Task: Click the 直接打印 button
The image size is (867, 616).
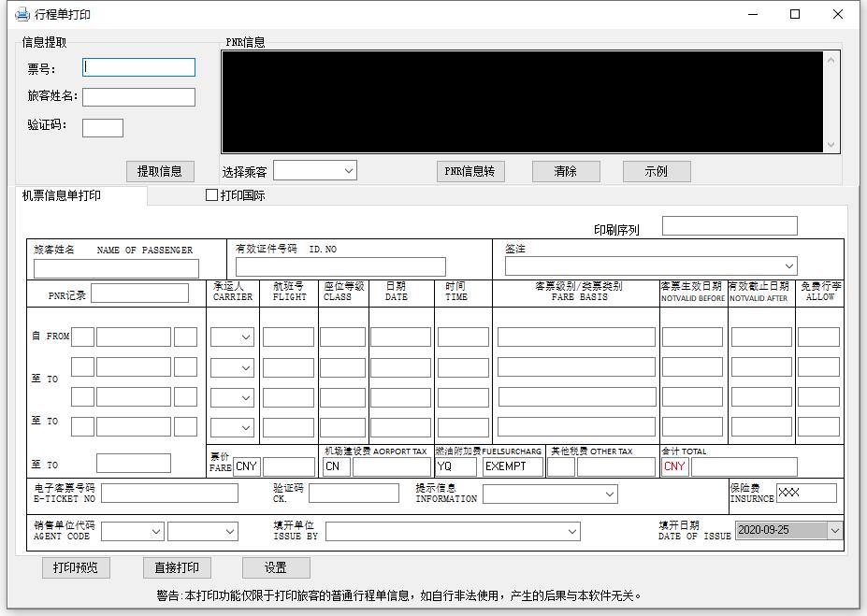Action: click(177, 567)
